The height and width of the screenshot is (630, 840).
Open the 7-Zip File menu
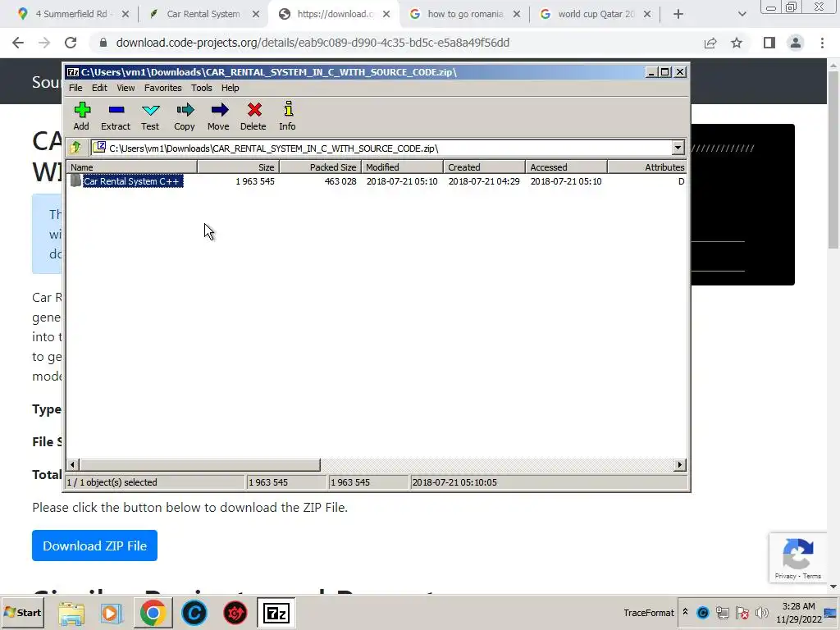tap(75, 88)
